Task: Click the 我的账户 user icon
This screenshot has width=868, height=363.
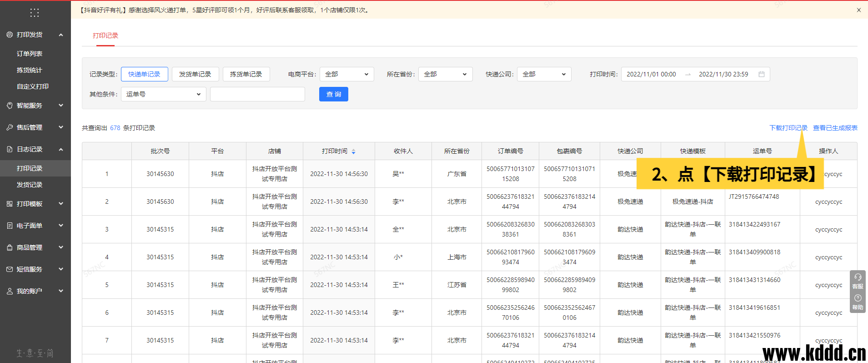Action: click(x=10, y=291)
